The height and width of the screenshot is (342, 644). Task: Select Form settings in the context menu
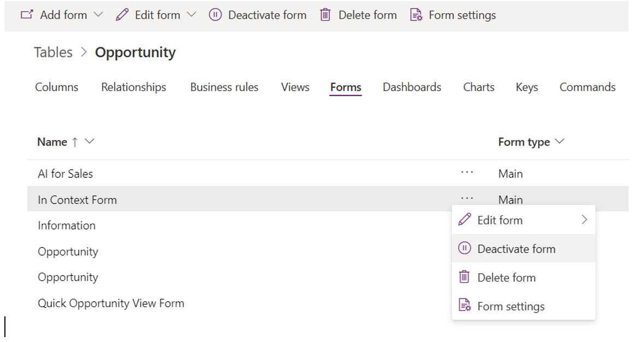tap(511, 306)
